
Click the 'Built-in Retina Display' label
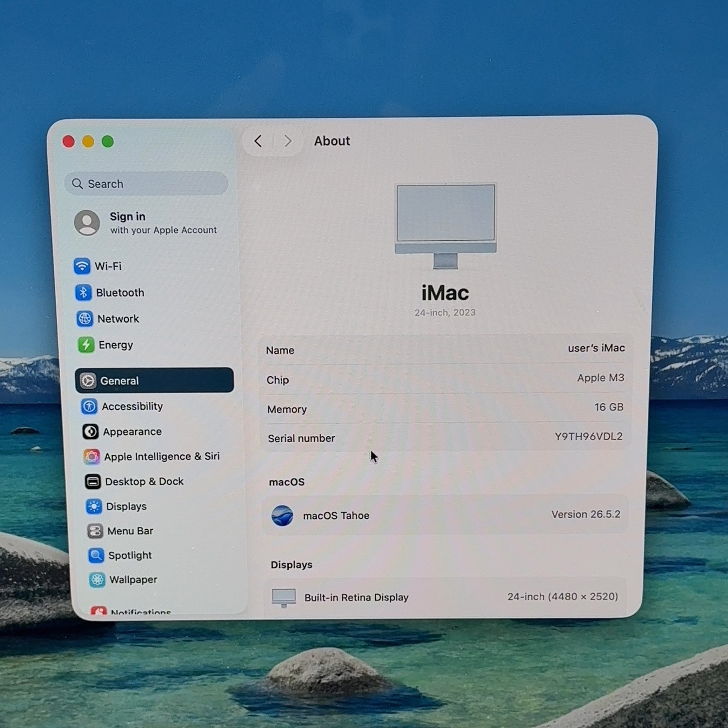tap(357, 597)
